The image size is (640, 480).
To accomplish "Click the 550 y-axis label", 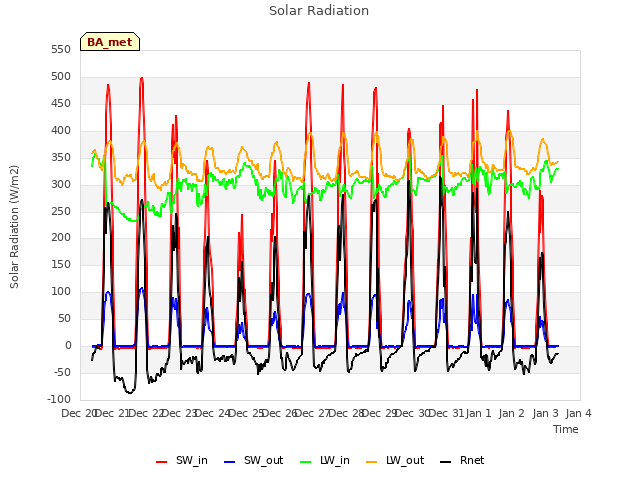I will 61,49.
